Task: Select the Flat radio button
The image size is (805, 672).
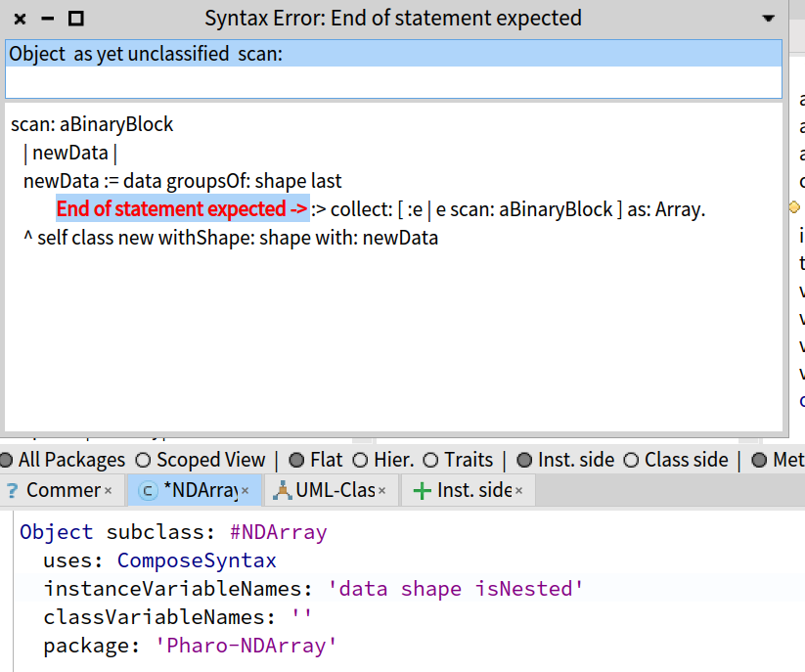Action: point(296,460)
